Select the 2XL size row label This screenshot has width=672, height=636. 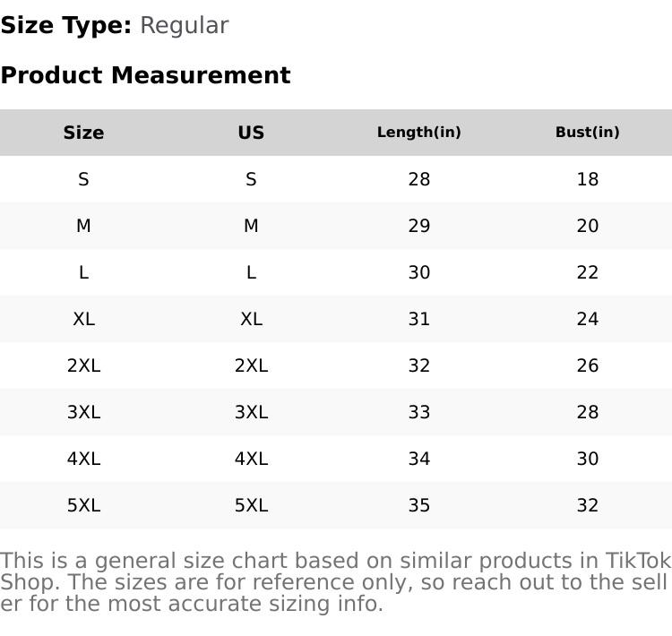pyautogui.click(x=83, y=365)
